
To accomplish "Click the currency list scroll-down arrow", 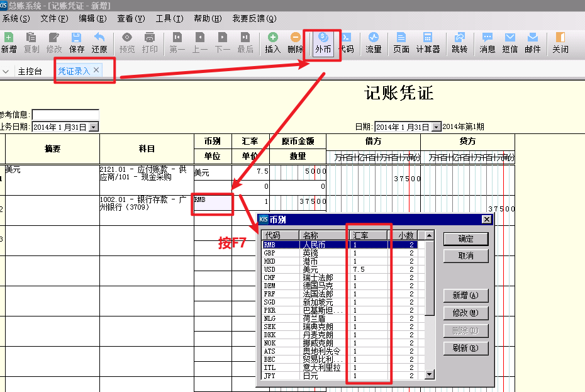I will coord(430,374).
